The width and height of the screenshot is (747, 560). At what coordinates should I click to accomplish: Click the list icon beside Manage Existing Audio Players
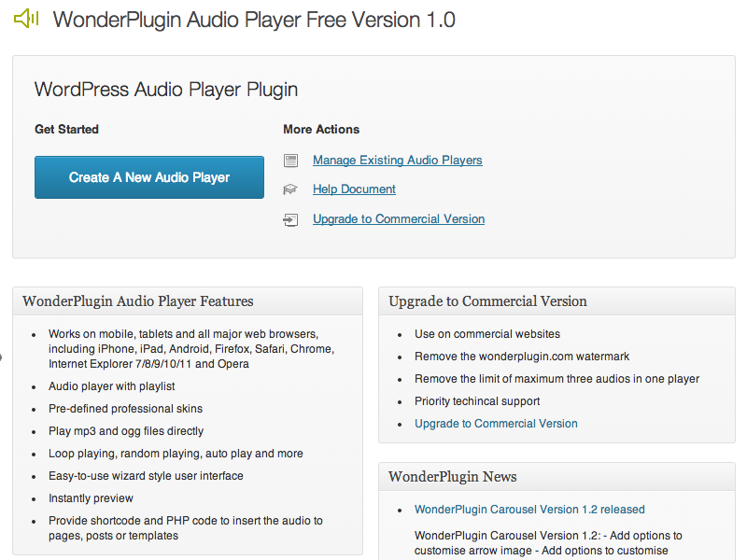(x=291, y=161)
